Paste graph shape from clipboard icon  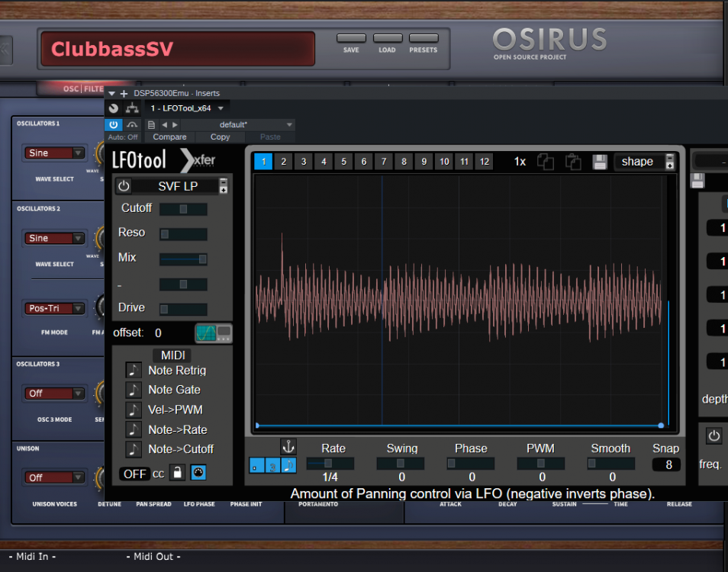click(x=573, y=162)
